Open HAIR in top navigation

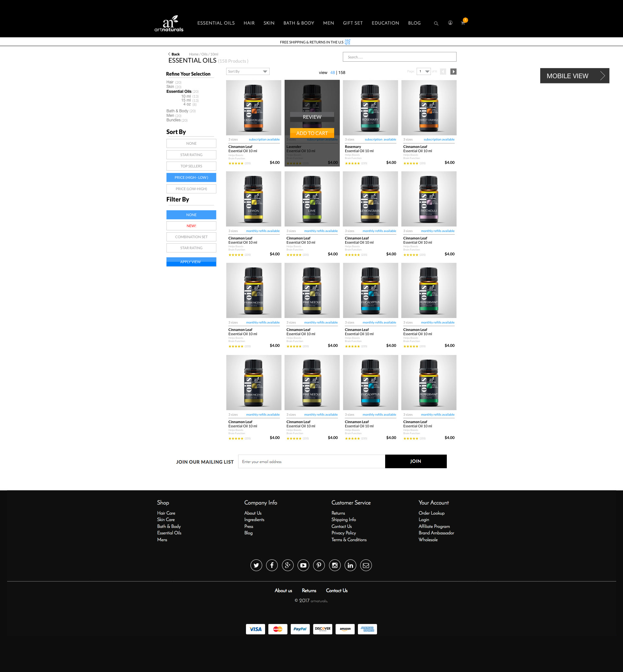(x=249, y=23)
